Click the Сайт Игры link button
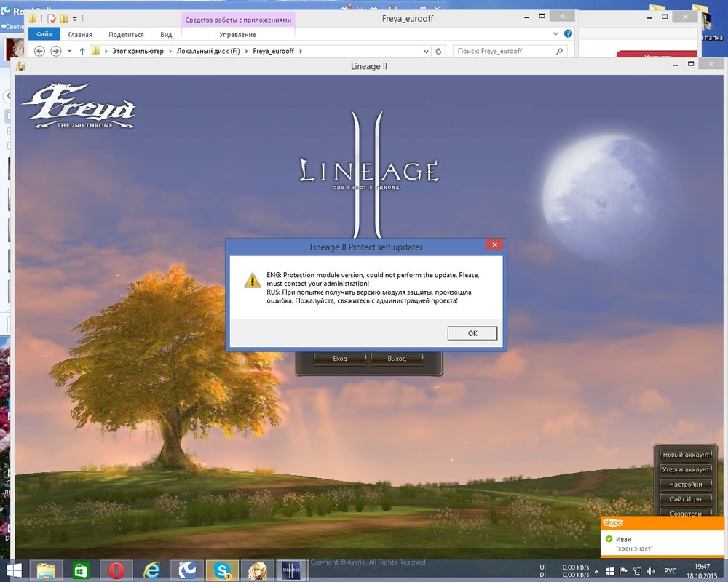The image size is (728, 582). click(685, 499)
